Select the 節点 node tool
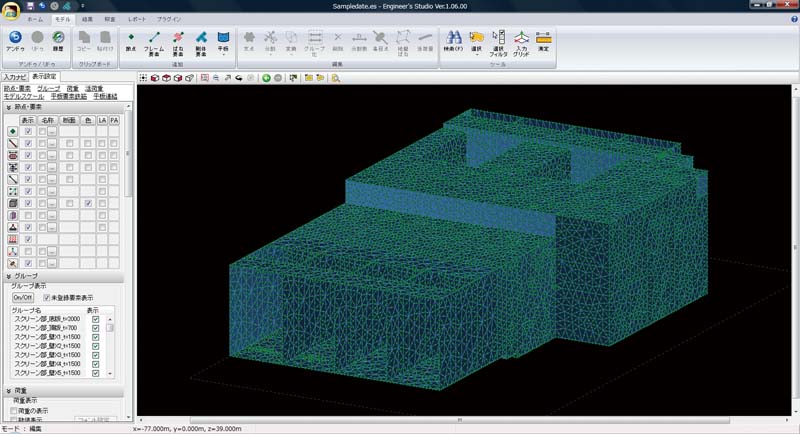Image resolution: width=800 pixels, height=434 pixels. click(131, 38)
